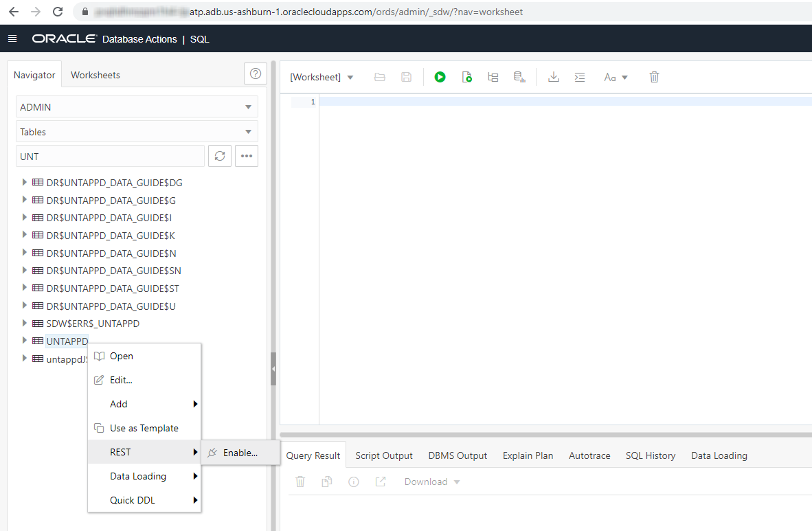Click the Explain Plan toolbar icon
The image size is (812, 531).
click(x=493, y=77)
